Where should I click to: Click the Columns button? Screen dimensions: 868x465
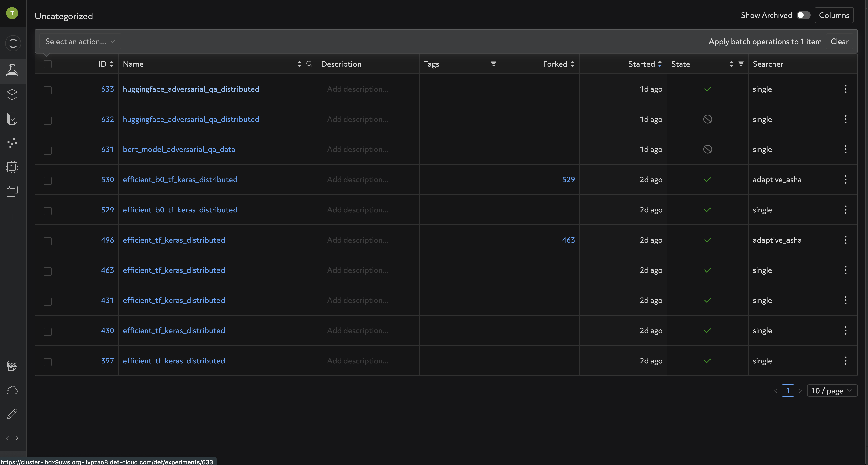[x=834, y=15]
